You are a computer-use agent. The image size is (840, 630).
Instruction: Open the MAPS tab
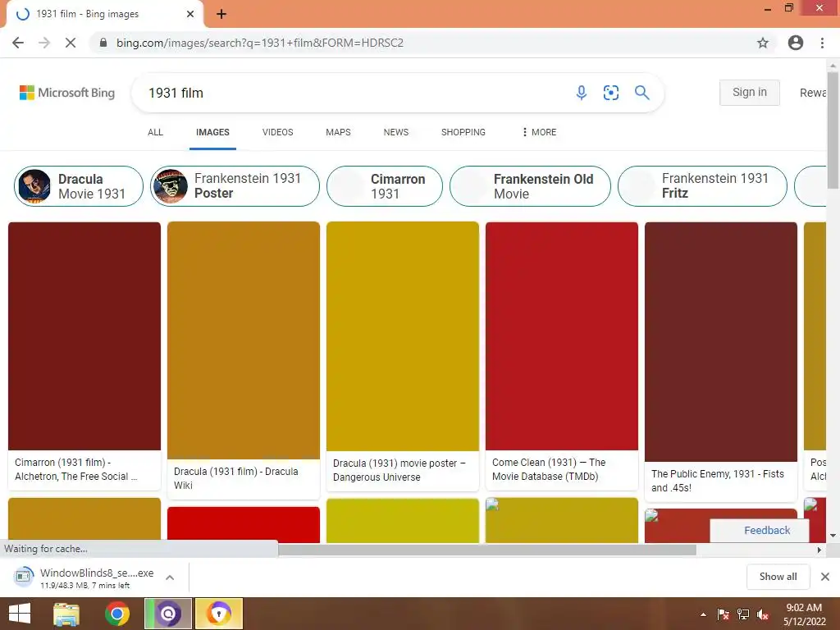(x=338, y=132)
